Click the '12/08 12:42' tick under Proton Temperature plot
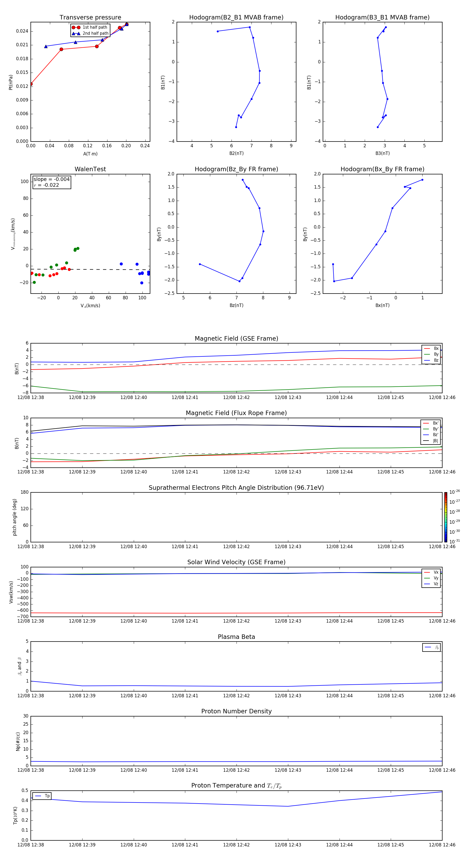This screenshot has width=473, height=868. click(x=236, y=845)
